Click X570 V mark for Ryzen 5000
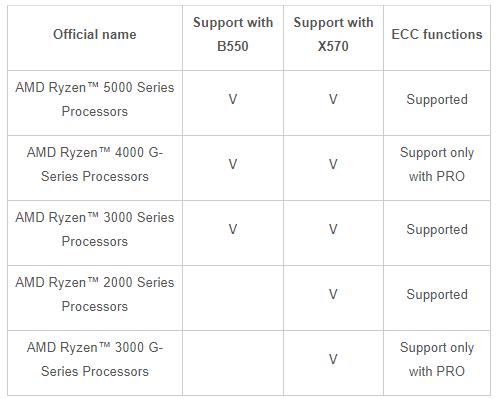 [x=333, y=99]
